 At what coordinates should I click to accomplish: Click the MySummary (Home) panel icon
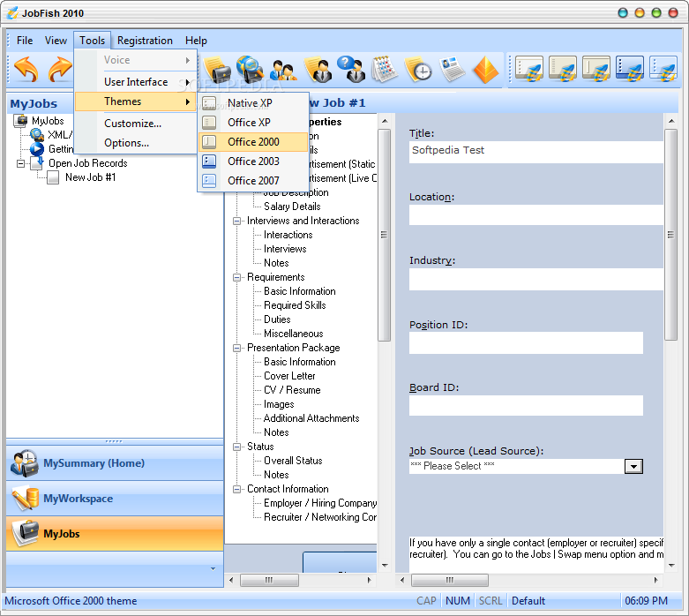(x=24, y=463)
